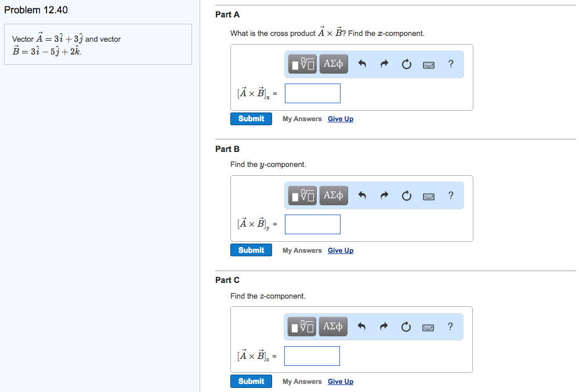Focus the x-component answer field
The image size is (579, 392).
point(313,93)
